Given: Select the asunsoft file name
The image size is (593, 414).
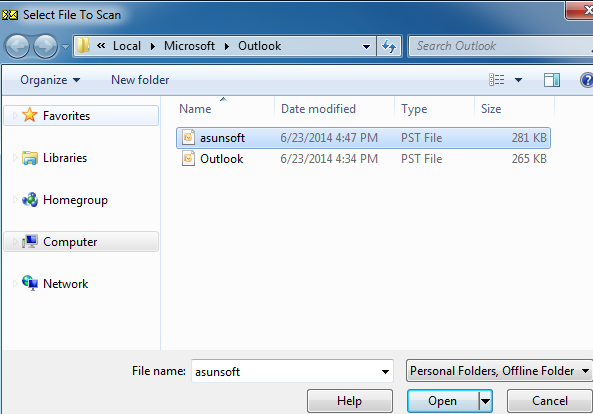Looking at the screenshot, I should click(222, 138).
